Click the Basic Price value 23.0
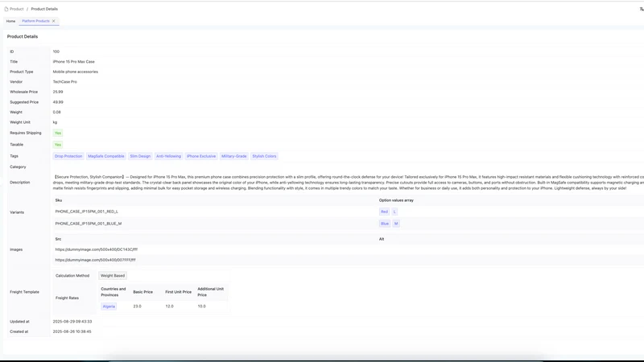Viewport: 644px width, 362px height. tap(137, 306)
